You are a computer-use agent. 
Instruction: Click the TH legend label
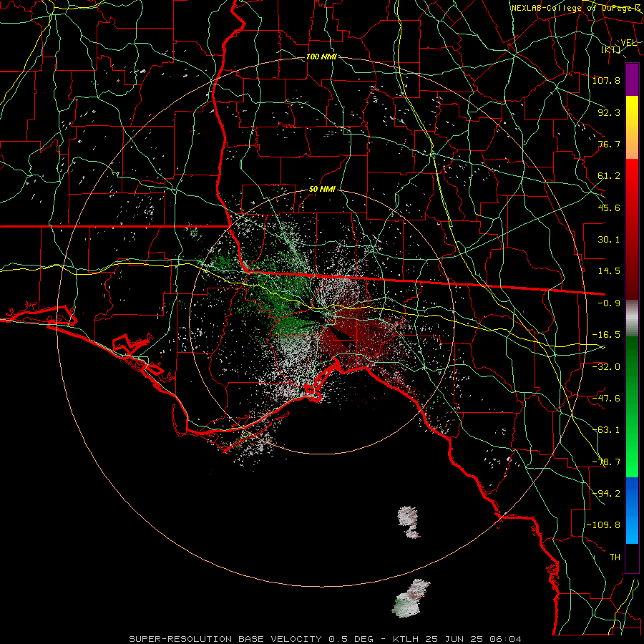pos(615,557)
